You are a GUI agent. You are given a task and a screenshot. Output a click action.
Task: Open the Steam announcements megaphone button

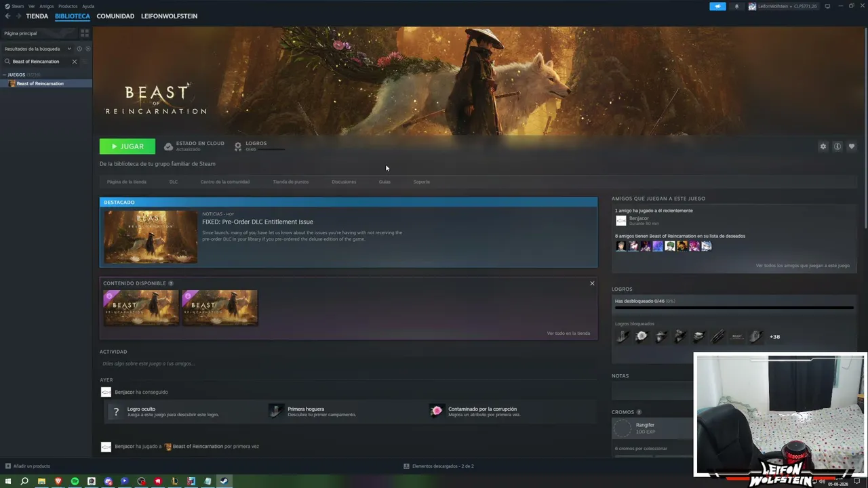[717, 6]
